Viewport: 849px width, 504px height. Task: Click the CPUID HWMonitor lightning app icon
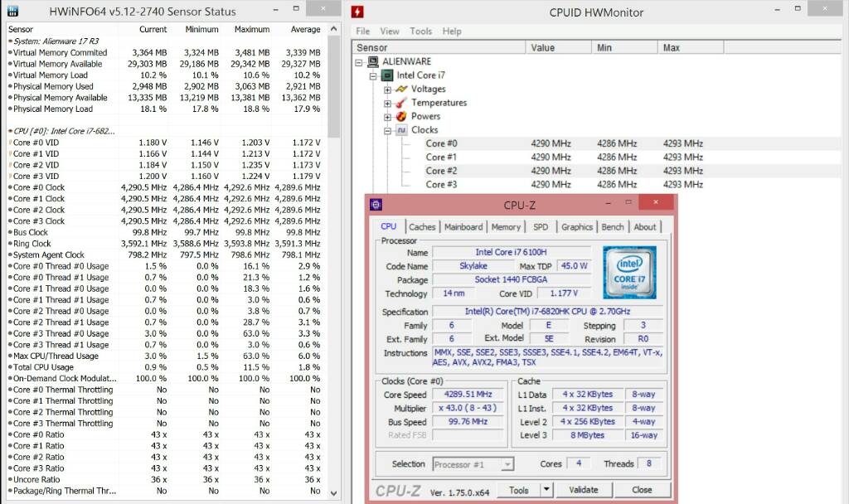(357, 12)
